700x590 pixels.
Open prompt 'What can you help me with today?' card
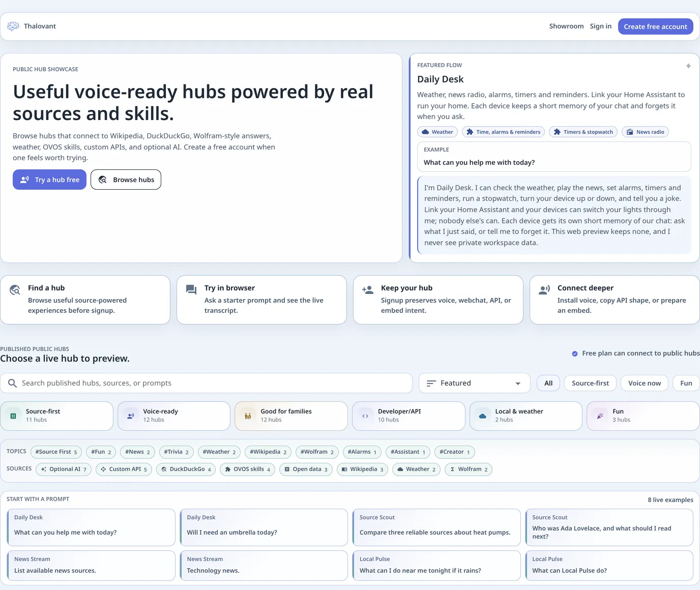click(91, 527)
